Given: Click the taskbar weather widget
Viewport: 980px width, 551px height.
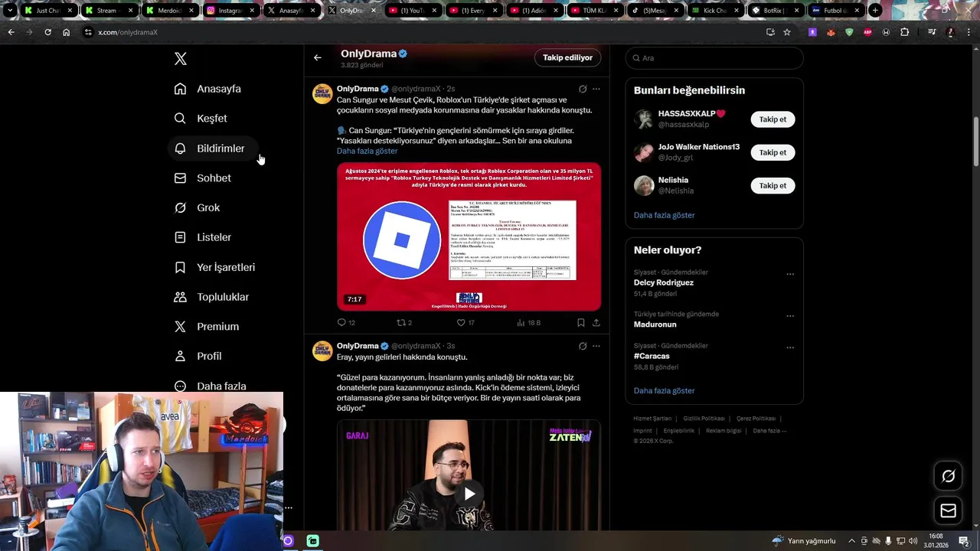Looking at the screenshot, I should click(803, 541).
